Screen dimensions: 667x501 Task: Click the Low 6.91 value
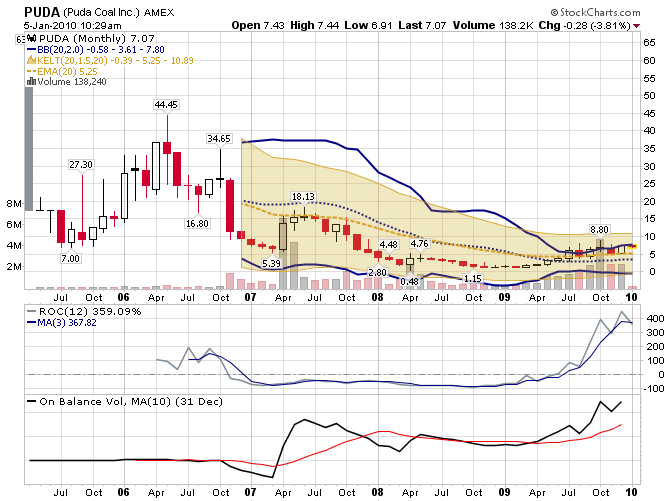[368, 26]
